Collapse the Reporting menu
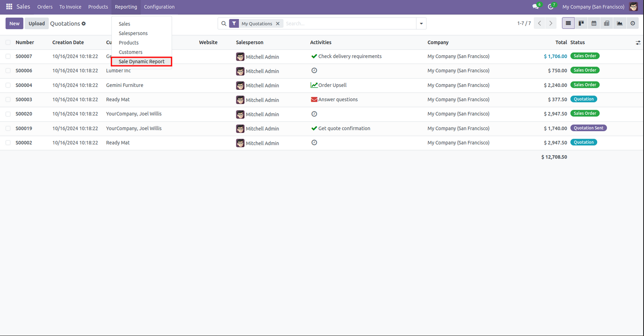This screenshot has height=336, width=644. pos(126,7)
